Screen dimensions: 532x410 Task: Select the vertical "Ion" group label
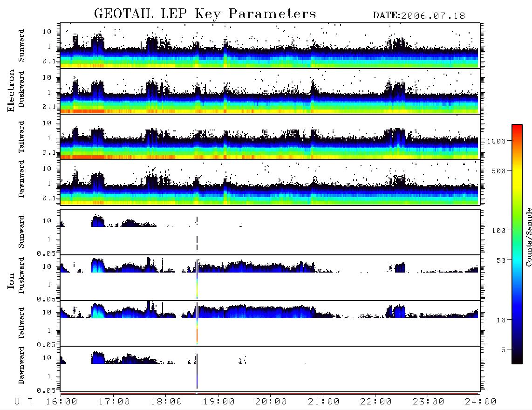(x=11, y=280)
